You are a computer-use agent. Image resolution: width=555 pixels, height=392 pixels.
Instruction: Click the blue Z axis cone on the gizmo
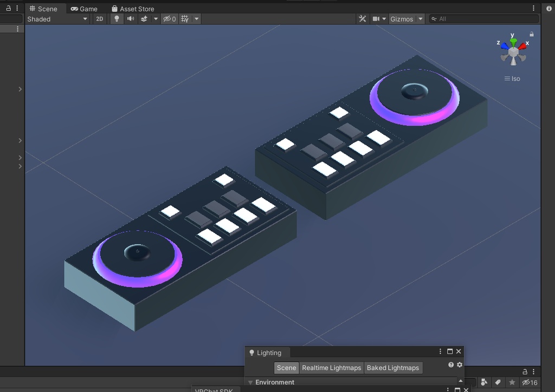coord(505,46)
